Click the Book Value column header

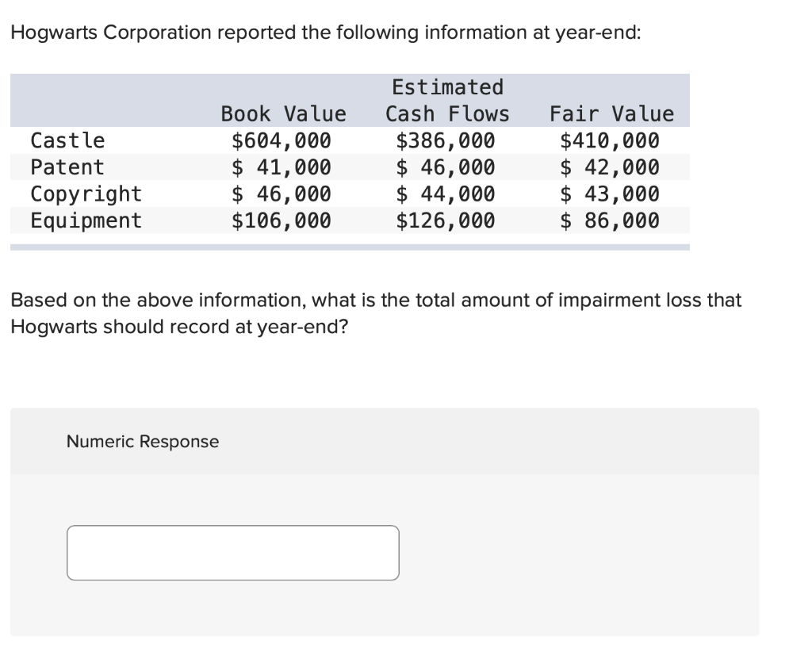(x=283, y=113)
